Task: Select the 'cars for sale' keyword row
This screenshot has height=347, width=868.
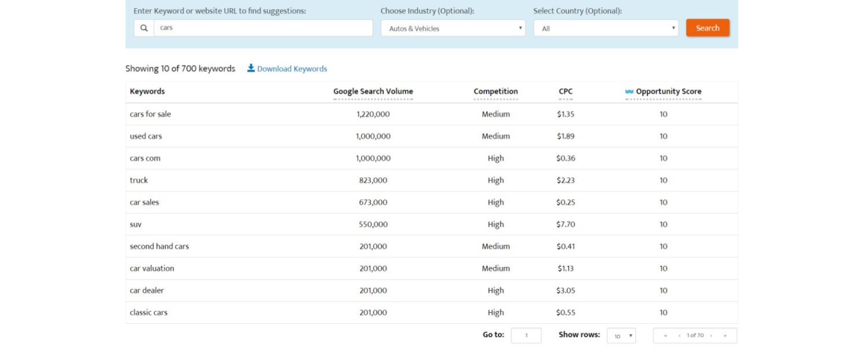Action: tap(149, 114)
